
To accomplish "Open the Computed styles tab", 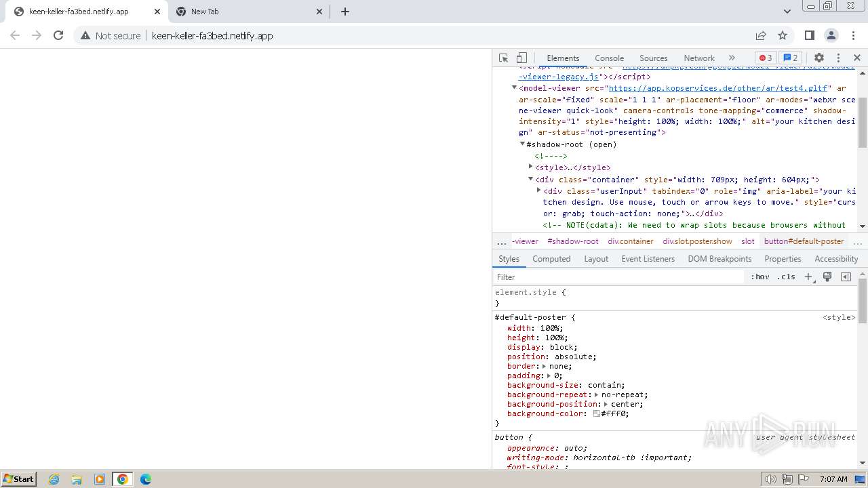I will 551,259.
